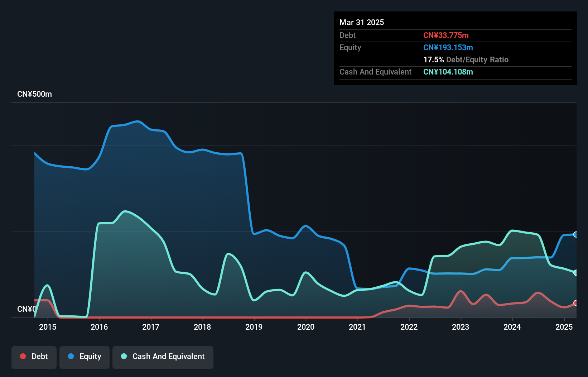Click the 2025 x-axis label

click(x=564, y=327)
